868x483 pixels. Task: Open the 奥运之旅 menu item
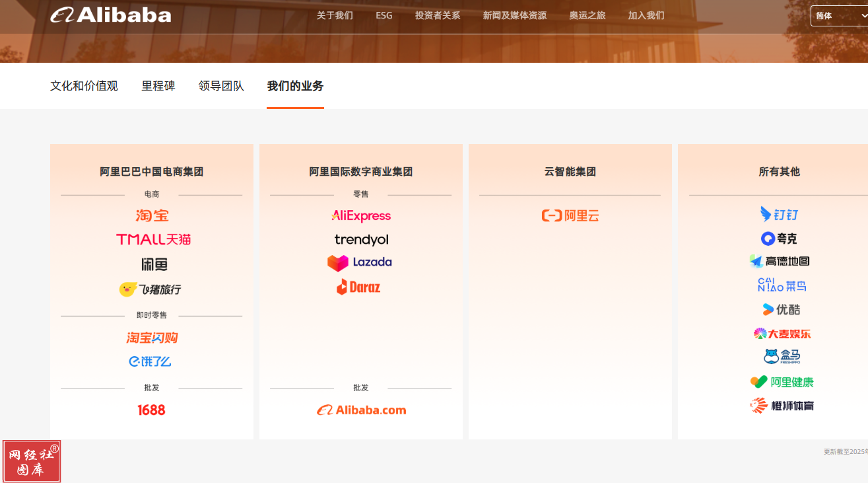587,15
